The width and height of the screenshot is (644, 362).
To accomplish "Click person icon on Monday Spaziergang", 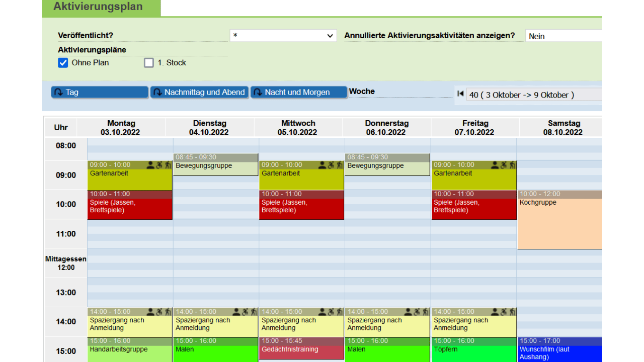I will [x=150, y=312].
